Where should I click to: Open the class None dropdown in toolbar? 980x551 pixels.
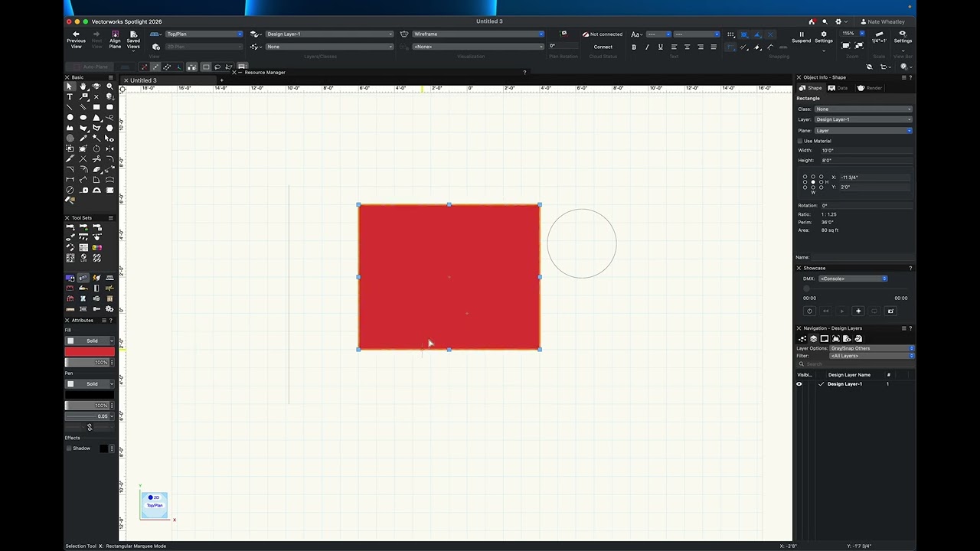pyautogui.click(x=328, y=47)
